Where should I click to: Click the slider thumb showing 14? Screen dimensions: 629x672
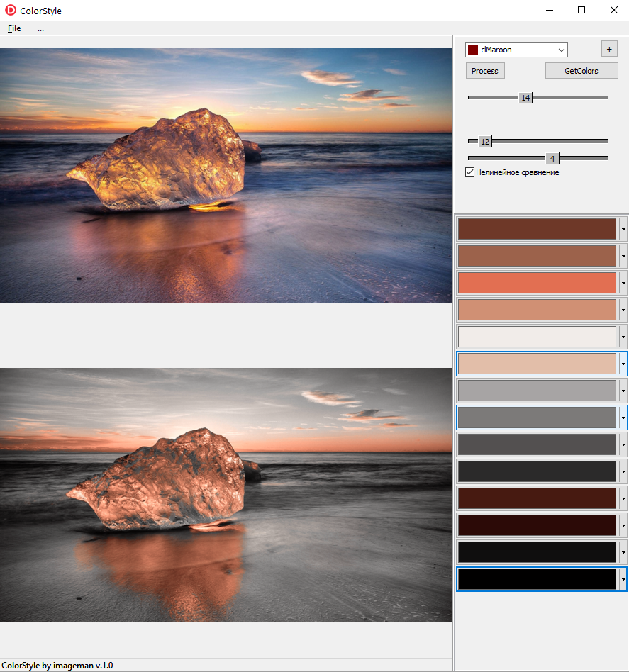coord(525,98)
